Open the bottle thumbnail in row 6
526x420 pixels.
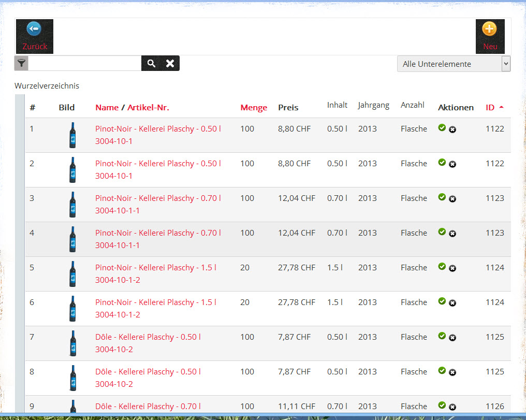pos(72,309)
